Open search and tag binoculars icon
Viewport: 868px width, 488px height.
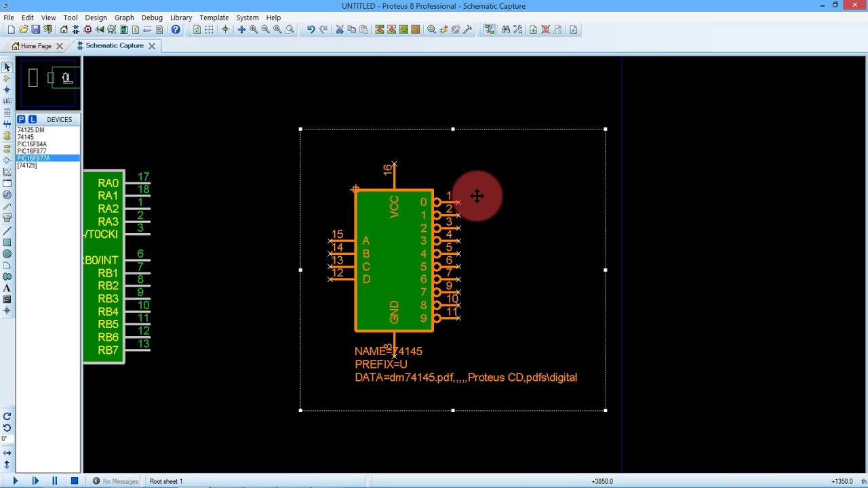tap(506, 29)
